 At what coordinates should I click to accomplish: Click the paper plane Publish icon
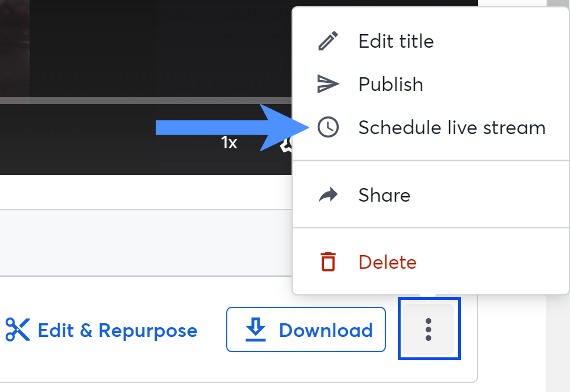coord(327,85)
